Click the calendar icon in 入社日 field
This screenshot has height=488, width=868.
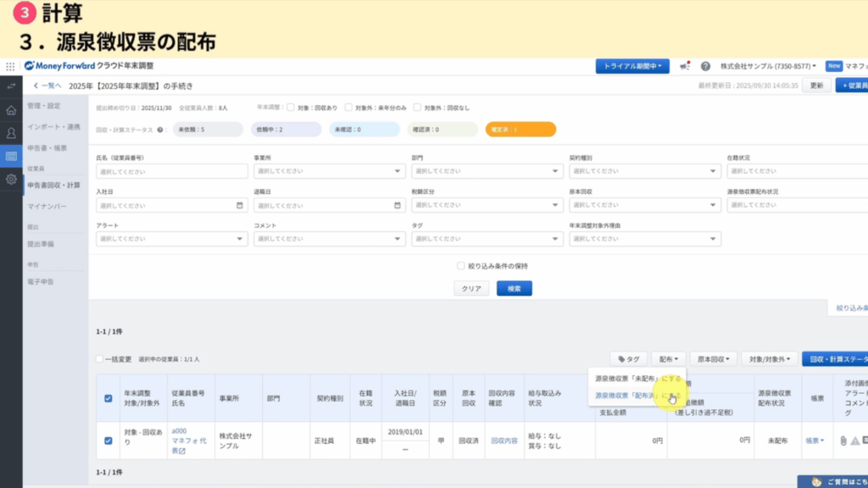pyautogui.click(x=240, y=205)
